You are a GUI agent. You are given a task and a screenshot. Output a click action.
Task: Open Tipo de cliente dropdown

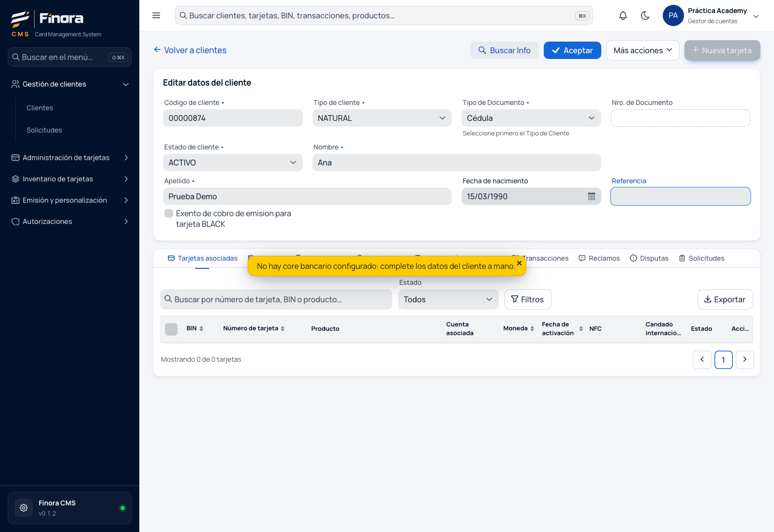382,118
